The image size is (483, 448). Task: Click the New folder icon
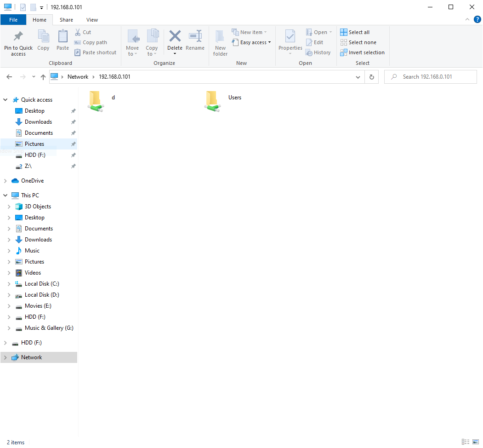click(220, 36)
